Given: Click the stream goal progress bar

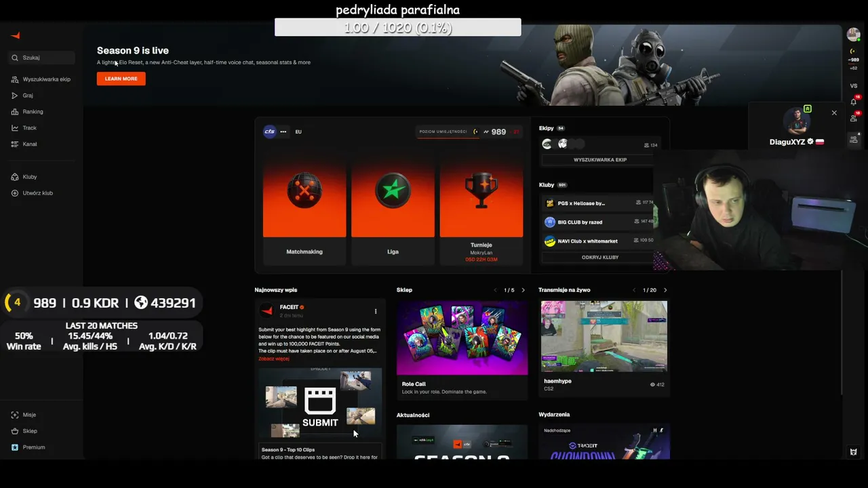Looking at the screenshot, I should tap(398, 27).
